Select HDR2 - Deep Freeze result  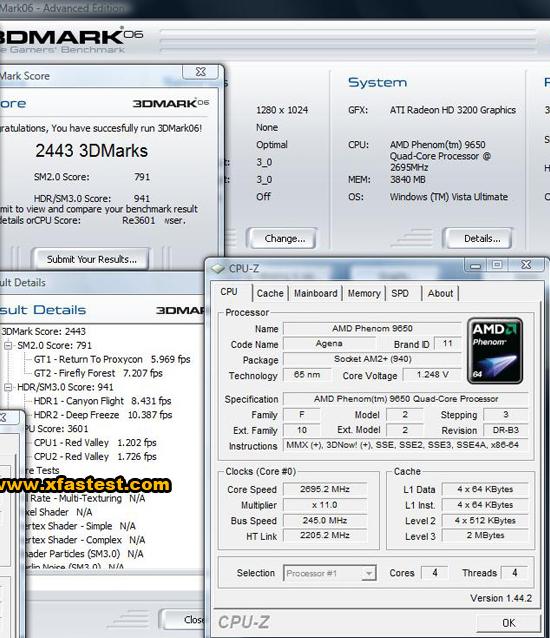point(103,415)
